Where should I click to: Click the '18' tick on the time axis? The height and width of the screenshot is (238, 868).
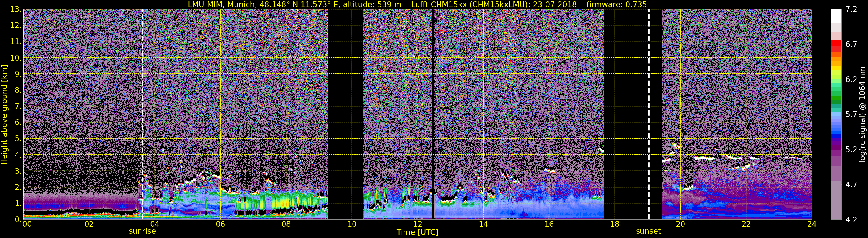pos(615,224)
